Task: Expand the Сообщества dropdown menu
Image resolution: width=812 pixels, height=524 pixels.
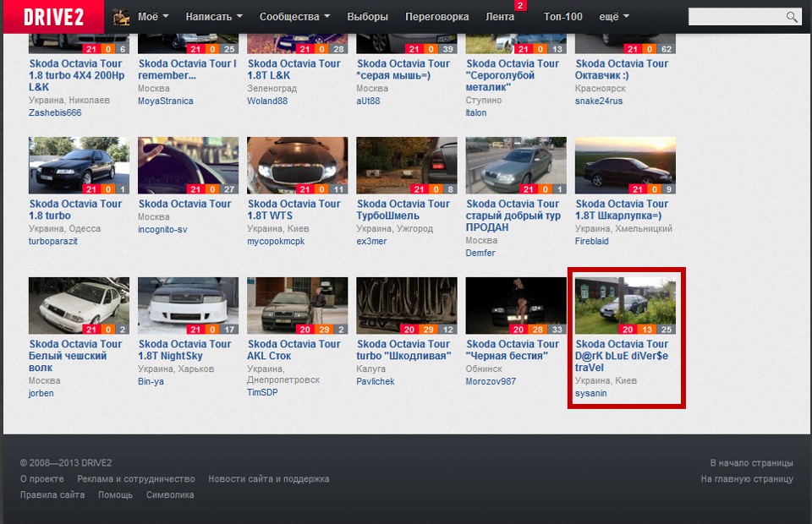Action: (294, 17)
